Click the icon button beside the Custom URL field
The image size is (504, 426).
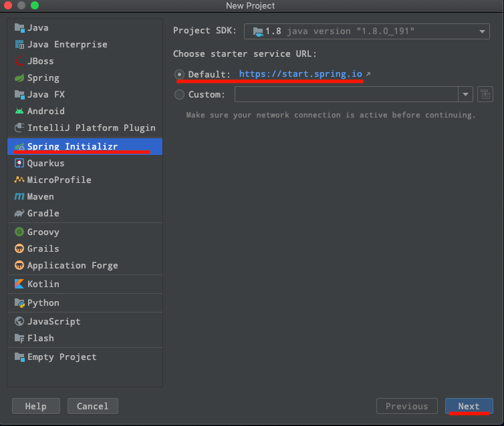(485, 94)
